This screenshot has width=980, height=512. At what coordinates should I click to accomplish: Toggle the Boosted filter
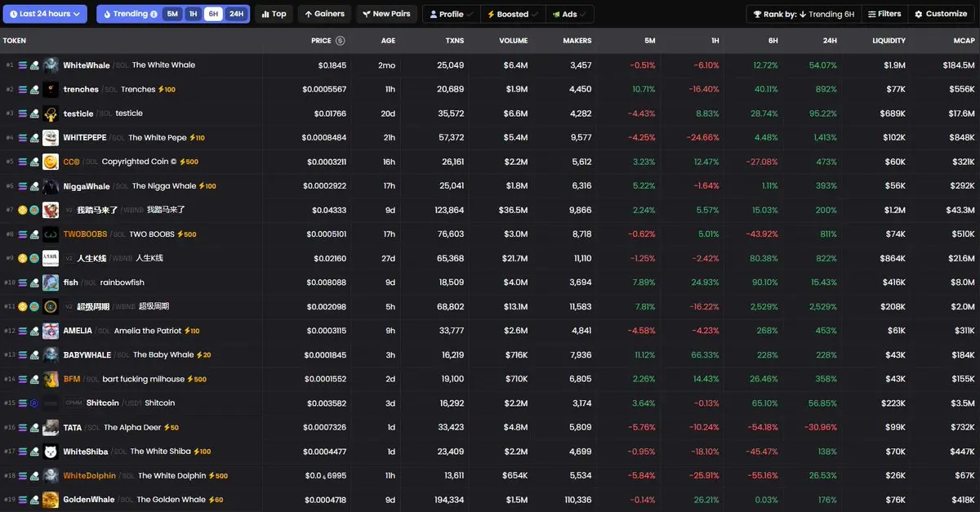click(x=511, y=14)
